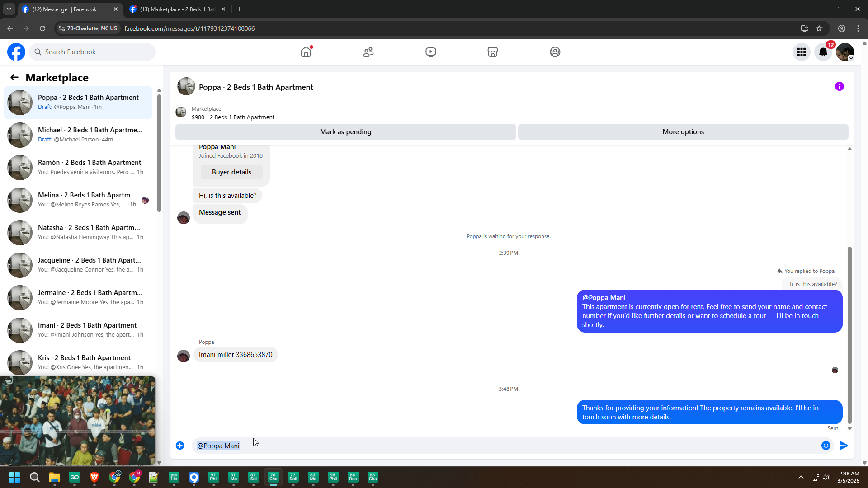The height and width of the screenshot is (488, 868).
Task: Click the plus attachment icon in composer
Action: click(180, 446)
